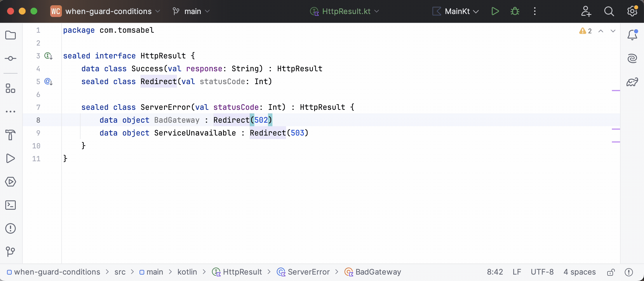Show more tool windows ellipsis
Viewport: 644px width, 281px height.
pos(11,112)
